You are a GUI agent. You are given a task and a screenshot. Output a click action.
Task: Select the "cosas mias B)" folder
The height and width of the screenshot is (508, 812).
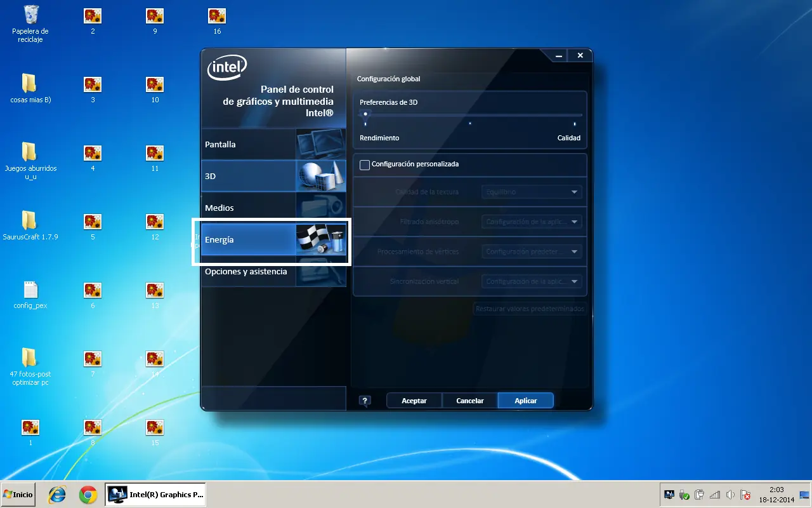click(x=30, y=89)
